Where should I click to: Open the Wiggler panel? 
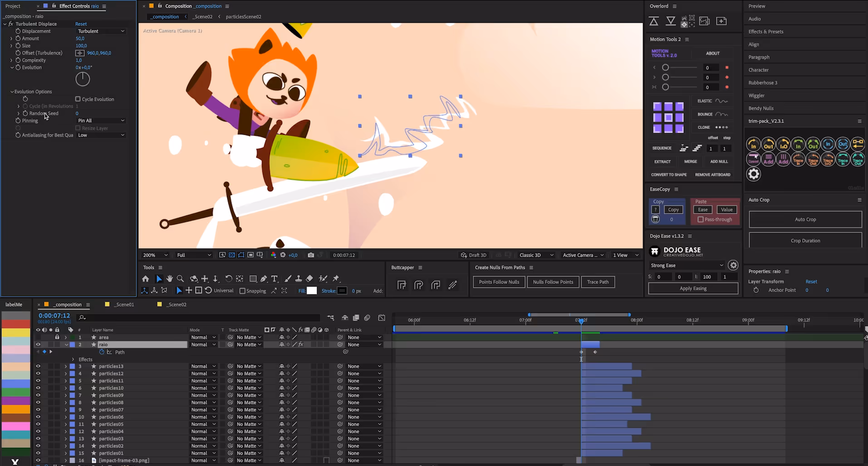tap(756, 96)
